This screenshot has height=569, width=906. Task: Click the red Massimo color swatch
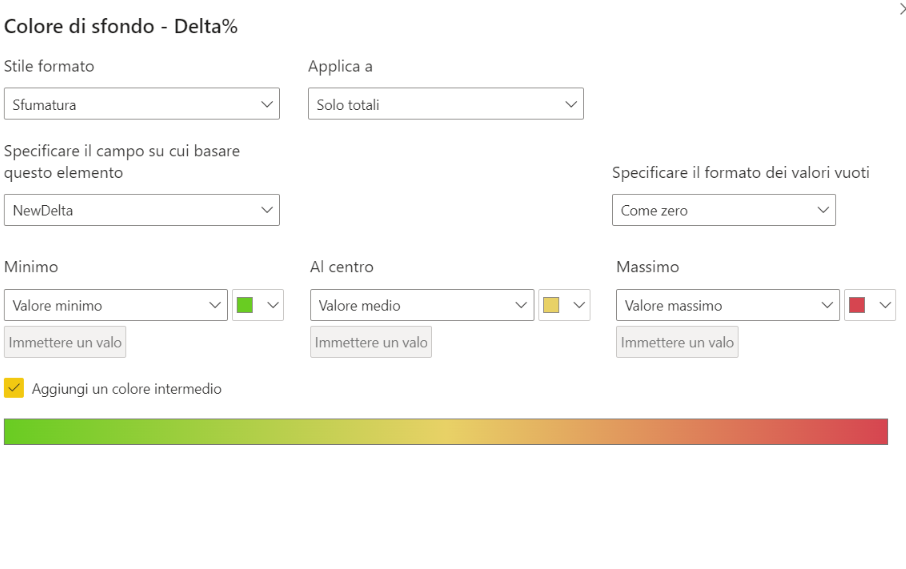point(857,305)
